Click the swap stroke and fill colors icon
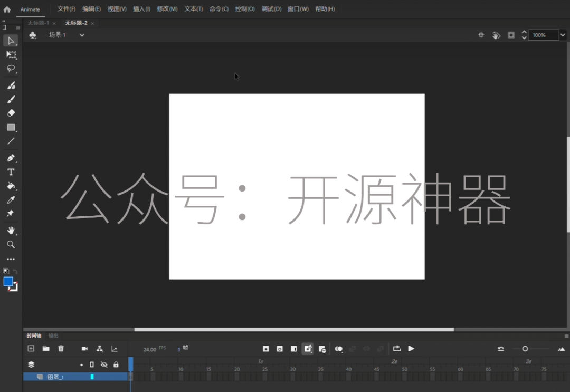Viewport: 570px width, 392px height. [15, 271]
